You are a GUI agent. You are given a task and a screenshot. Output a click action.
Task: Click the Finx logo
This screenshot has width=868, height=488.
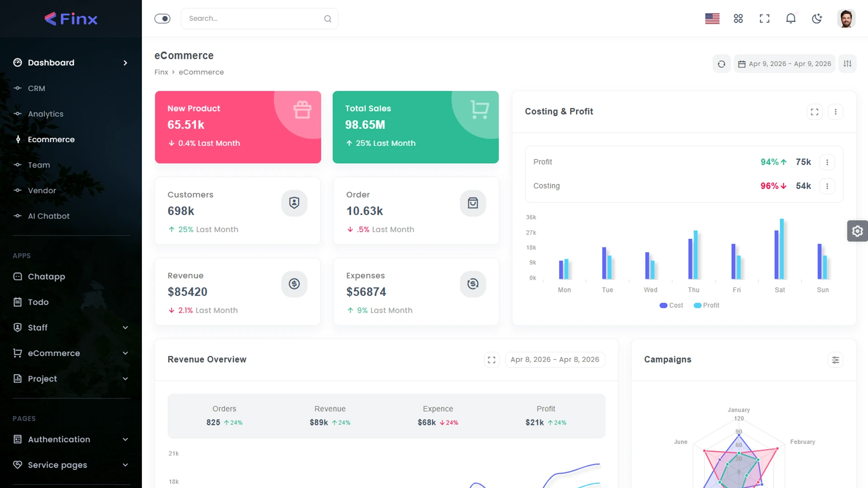tap(71, 19)
